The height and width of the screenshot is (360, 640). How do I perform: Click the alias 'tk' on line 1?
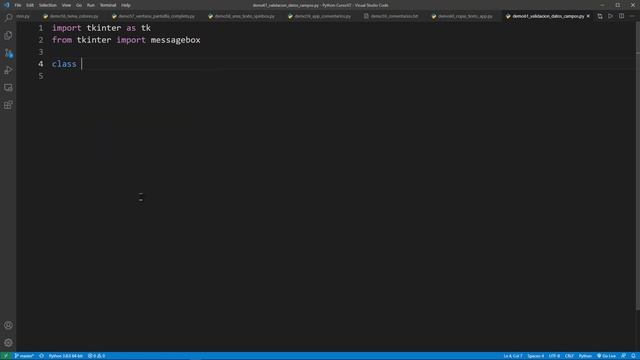tap(146, 28)
